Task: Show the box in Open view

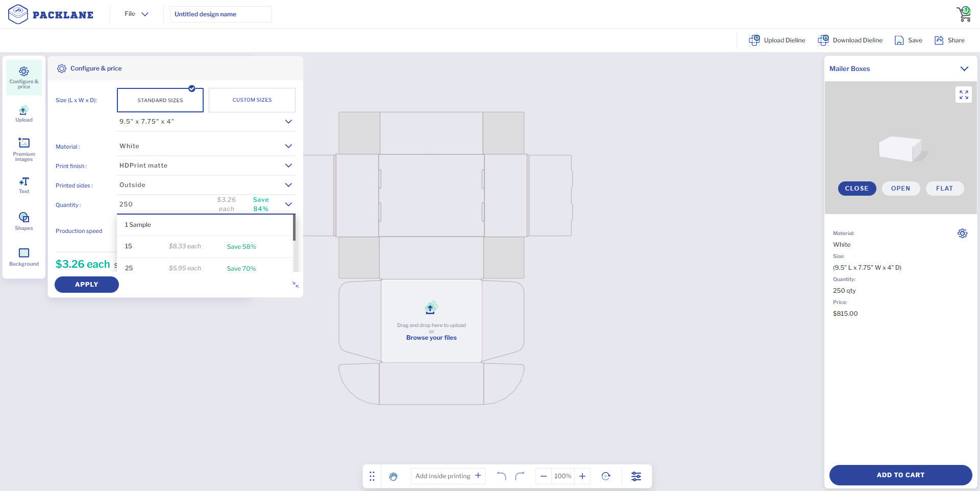Action: 900,189
